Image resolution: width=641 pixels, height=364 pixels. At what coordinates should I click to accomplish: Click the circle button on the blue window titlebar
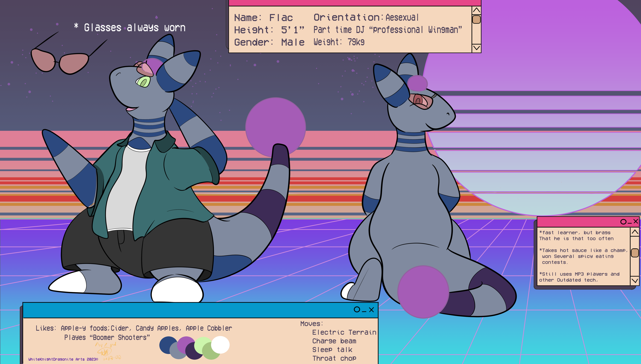[x=357, y=310]
